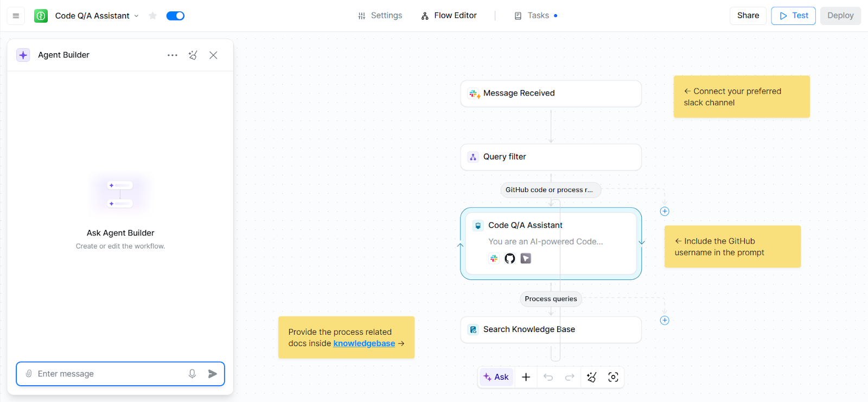The width and height of the screenshot is (868, 402).
Task: Send the message with arrow icon
Action: 213,374
